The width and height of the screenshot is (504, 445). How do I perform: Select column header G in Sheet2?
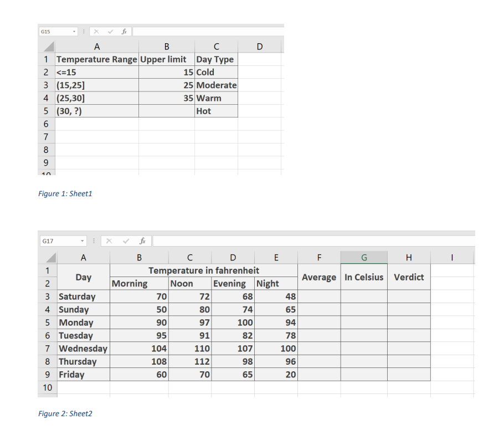tap(364, 257)
